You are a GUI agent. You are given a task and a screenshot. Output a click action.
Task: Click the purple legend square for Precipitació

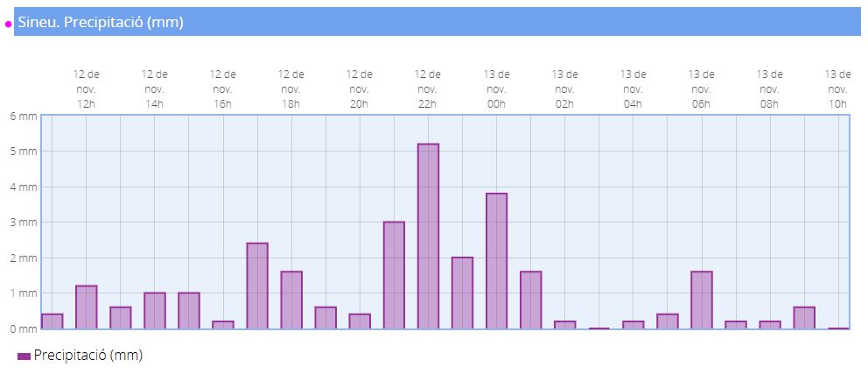24,356
